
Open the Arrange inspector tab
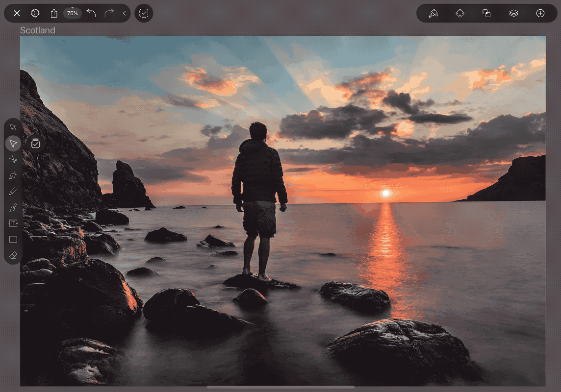pos(460,13)
